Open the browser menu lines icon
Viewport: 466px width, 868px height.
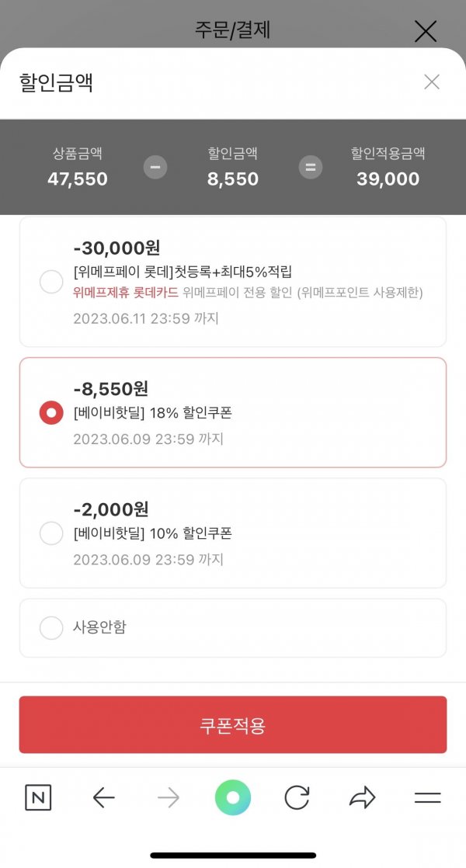[x=428, y=797]
